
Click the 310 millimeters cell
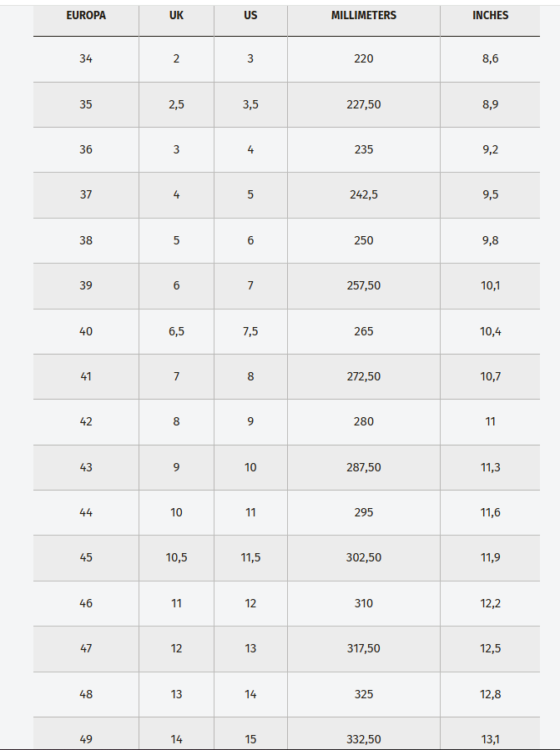coord(364,603)
